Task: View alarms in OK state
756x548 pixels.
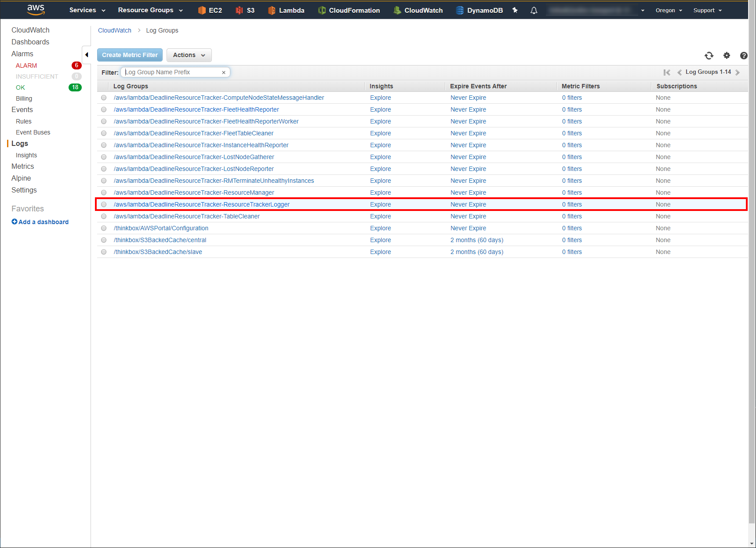Action: (20, 87)
